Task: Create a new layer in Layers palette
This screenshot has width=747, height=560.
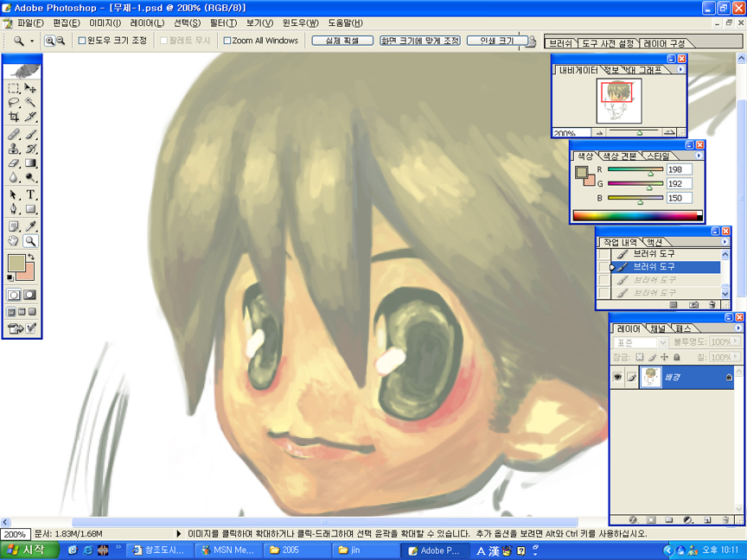Action: [x=707, y=520]
